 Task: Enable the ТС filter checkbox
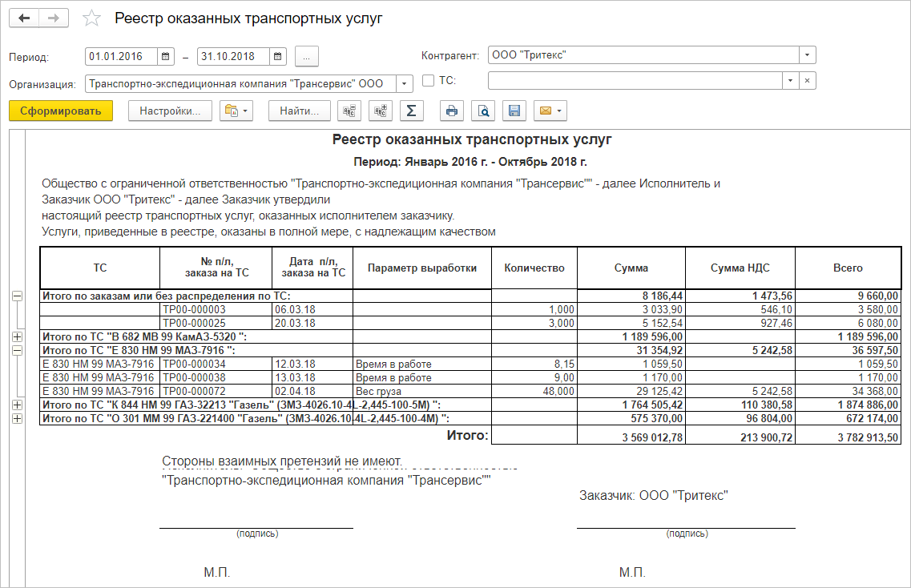pyautogui.click(x=428, y=81)
